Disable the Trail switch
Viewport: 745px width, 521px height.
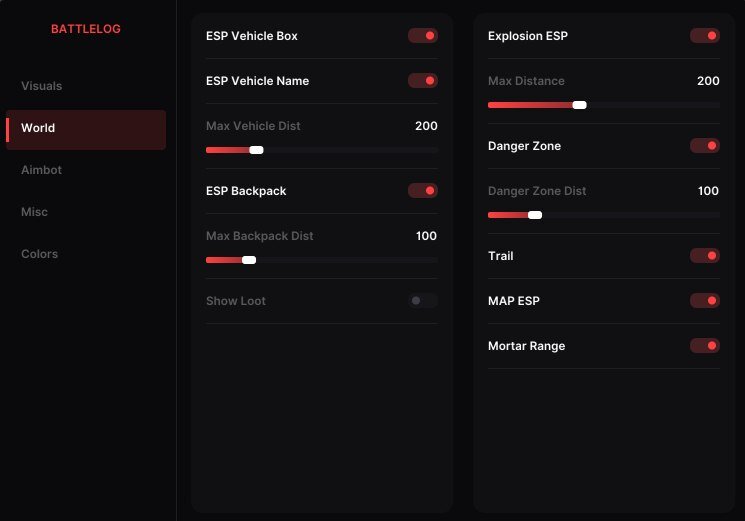coord(705,256)
